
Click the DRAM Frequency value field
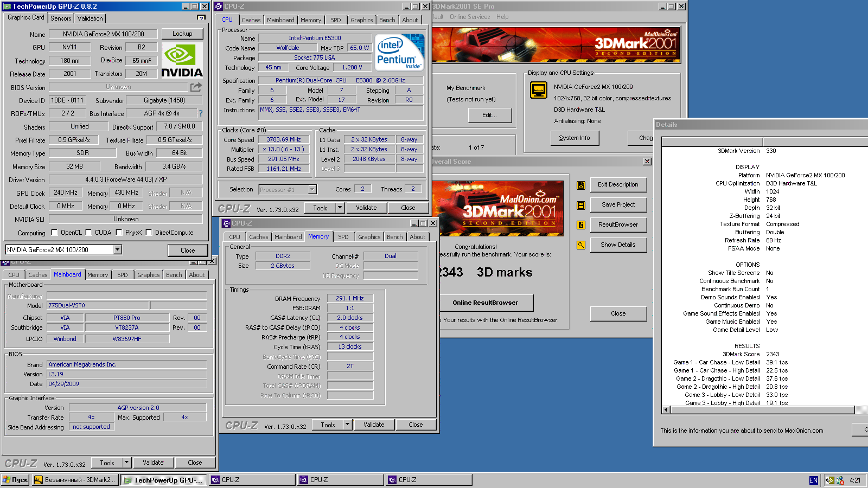pyautogui.click(x=350, y=298)
